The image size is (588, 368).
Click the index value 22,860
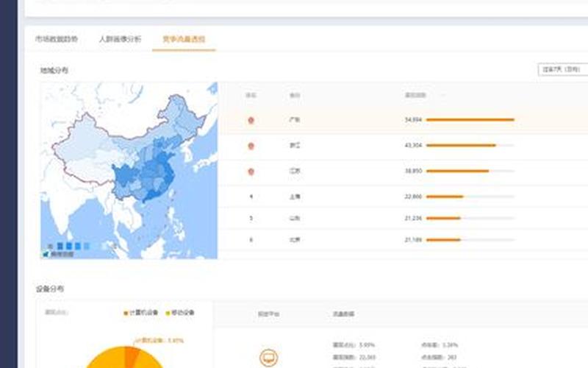point(413,197)
